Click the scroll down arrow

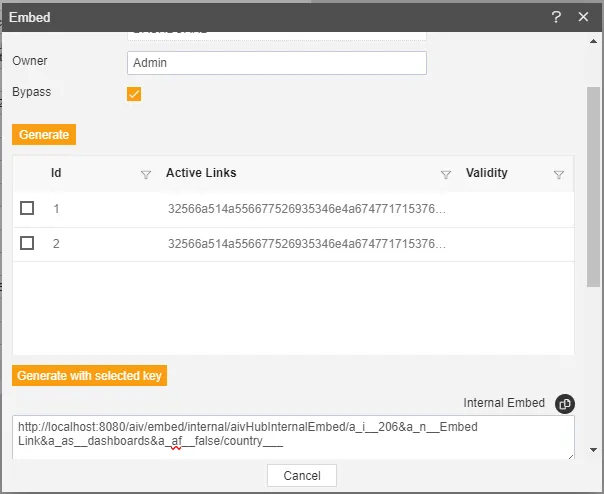(594, 450)
